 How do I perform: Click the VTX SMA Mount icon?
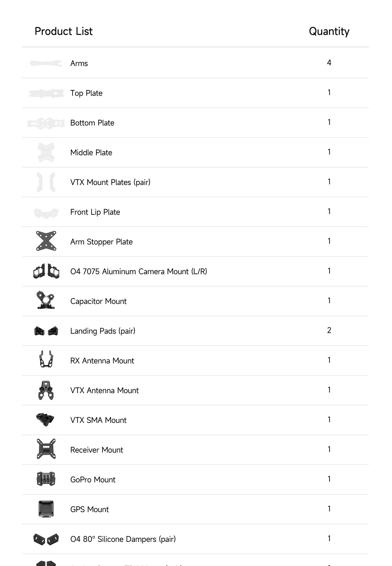[45, 420]
